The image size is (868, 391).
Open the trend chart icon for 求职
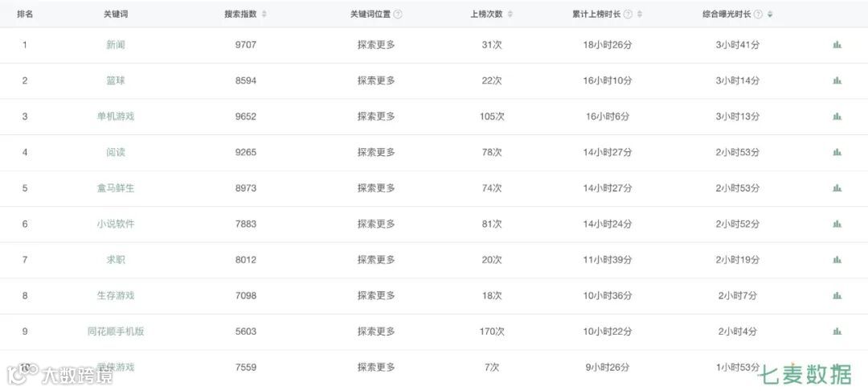point(837,260)
